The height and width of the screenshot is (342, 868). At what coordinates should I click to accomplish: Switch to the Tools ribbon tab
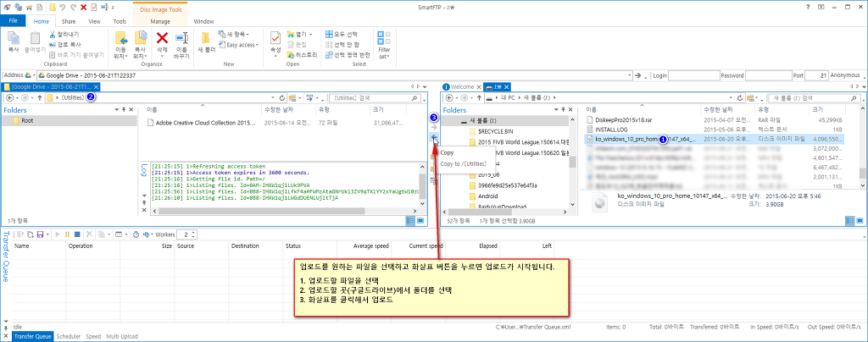tap(120, 21)
